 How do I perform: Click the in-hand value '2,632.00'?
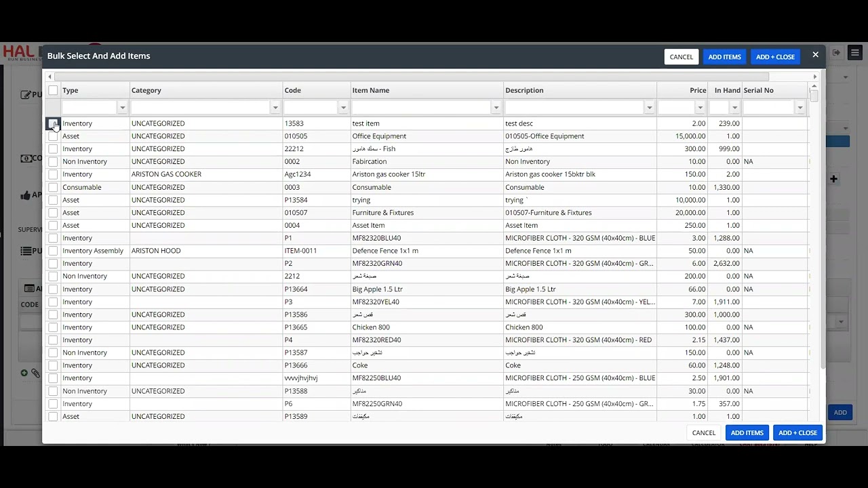point(725,264)
